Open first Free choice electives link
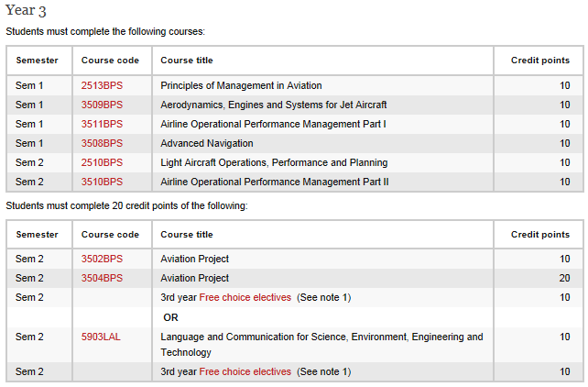The width and height of the screenshot is (588, 387). [245, 297]
